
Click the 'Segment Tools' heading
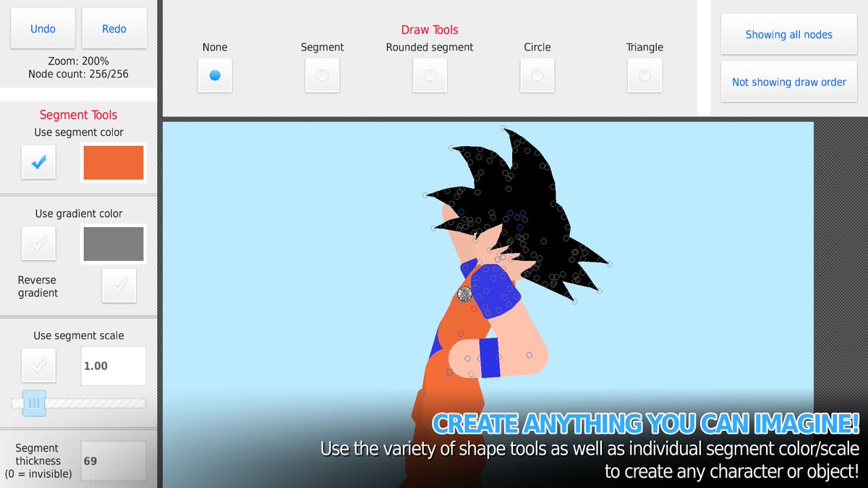(78, 115)
